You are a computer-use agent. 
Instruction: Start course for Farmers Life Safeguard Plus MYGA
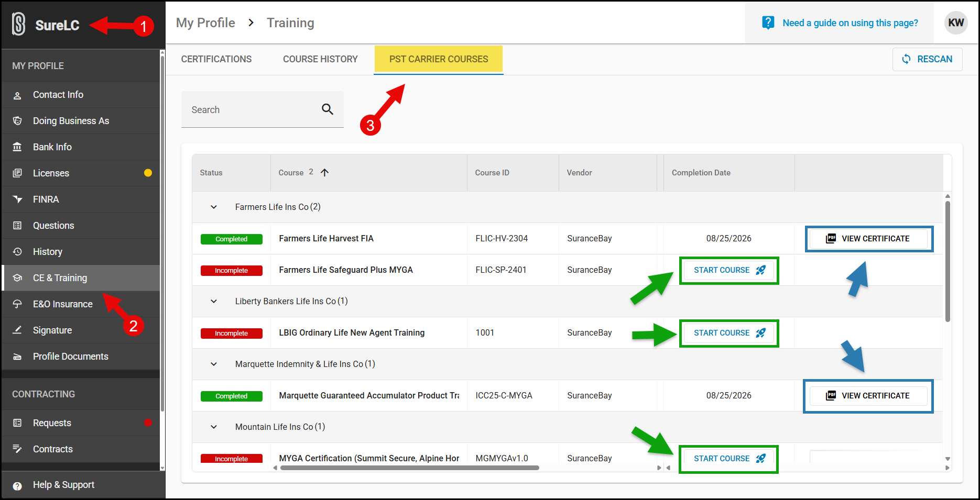coord(729,270)
